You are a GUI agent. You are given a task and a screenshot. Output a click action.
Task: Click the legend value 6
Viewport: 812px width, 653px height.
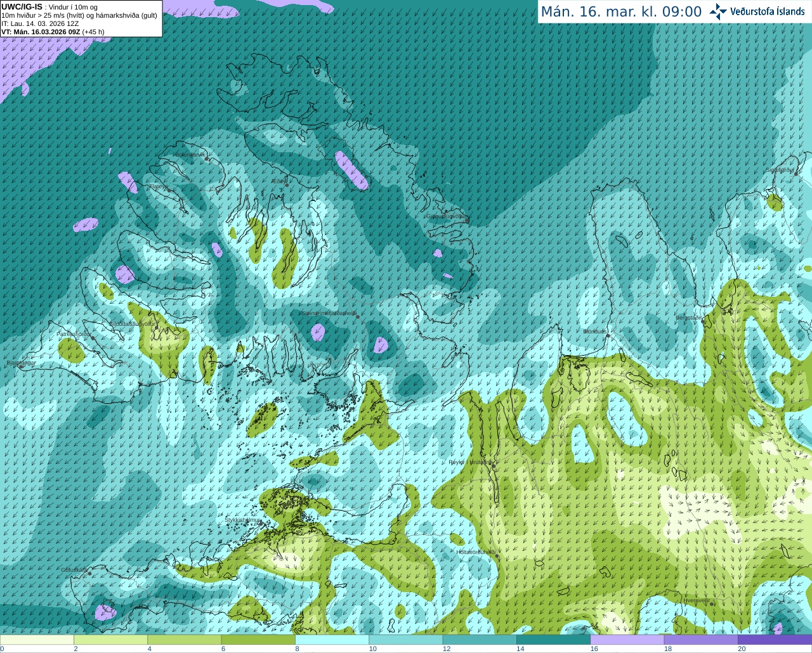223,649
